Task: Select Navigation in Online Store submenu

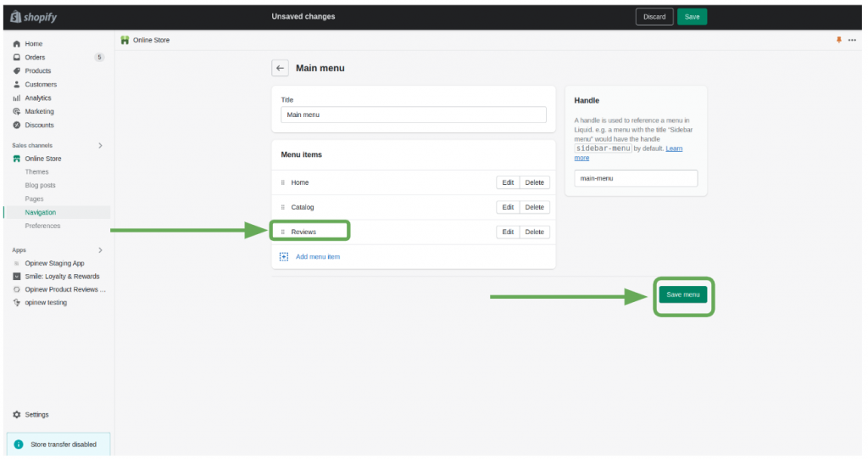Action: pyautogui.click(x=41, y=212)
